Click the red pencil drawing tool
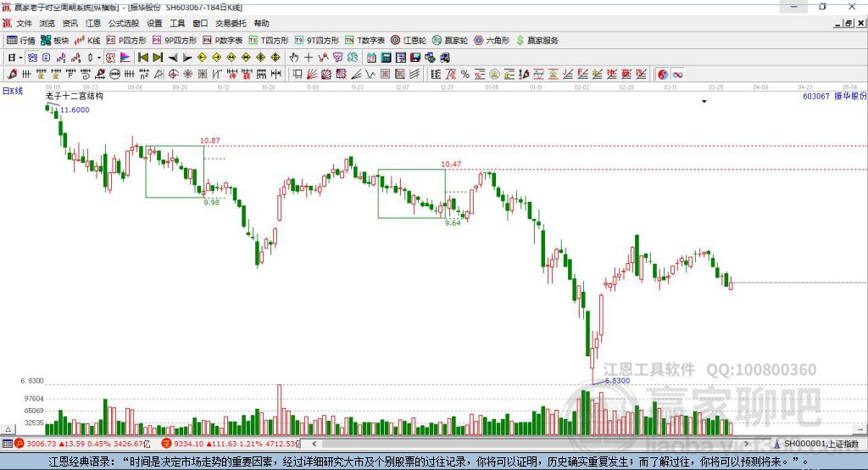 (12, 74)
